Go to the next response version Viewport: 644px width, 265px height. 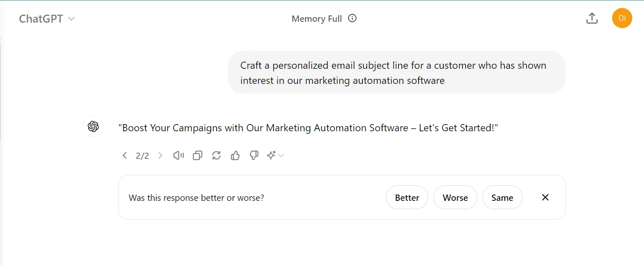point(160,156)
